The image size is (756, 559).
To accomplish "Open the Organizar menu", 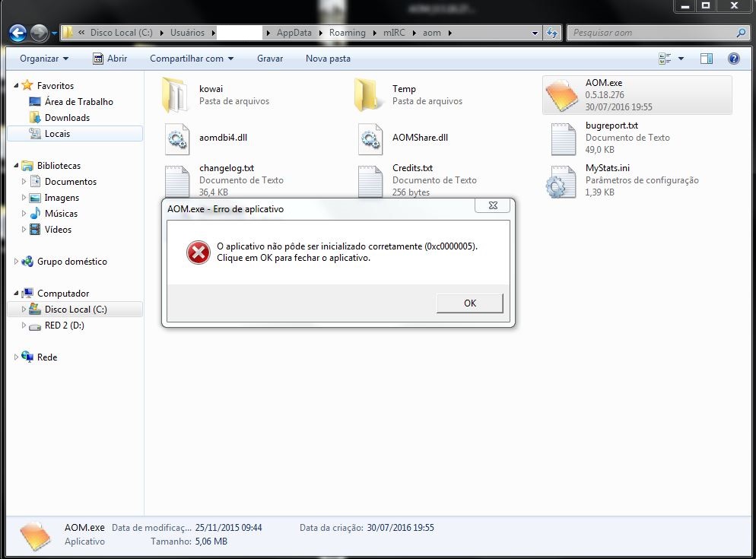I will 44,59.
